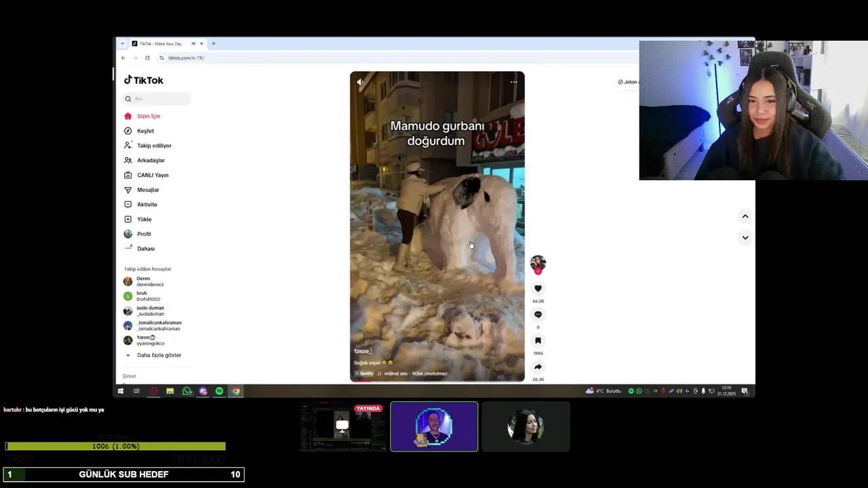Viewport: 868px width, 488px height.
Task: Share the video with the share arrow
Action: click(538, 367)
